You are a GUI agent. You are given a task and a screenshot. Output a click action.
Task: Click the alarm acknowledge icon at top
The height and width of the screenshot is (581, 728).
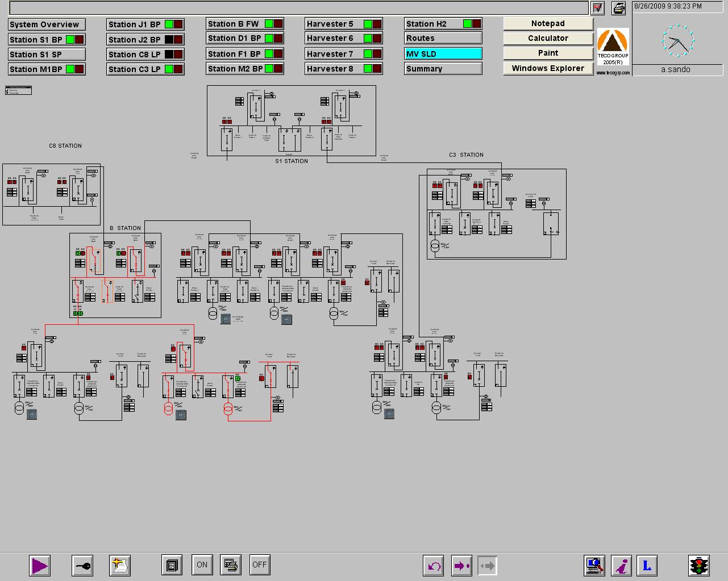point(597,8)
